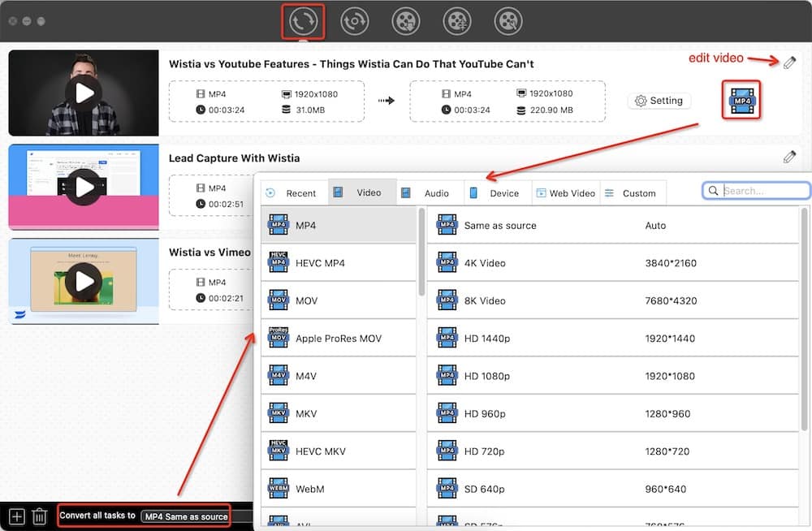Click the resolution presets scrollbar
Screen dimensions: 812x531
(x=804, y=319)
